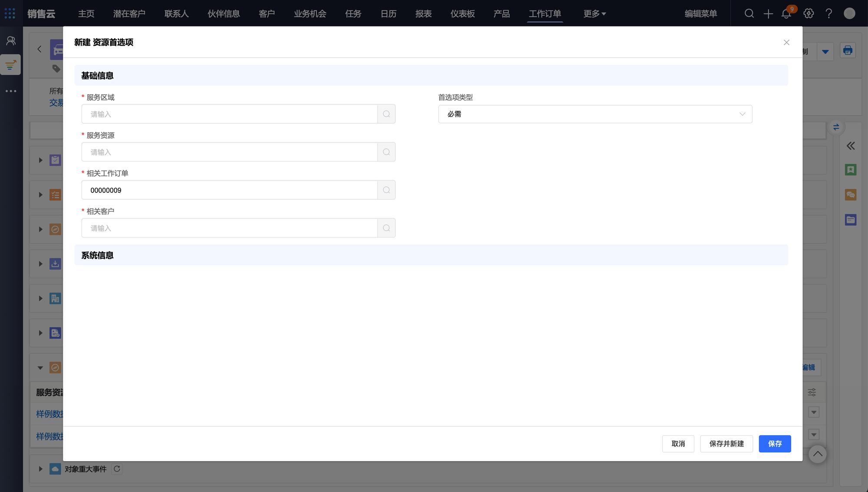Switch to the 工作订单 tab
The width and height of the screenshot is (868, 492).
click(x=545, y=13)
